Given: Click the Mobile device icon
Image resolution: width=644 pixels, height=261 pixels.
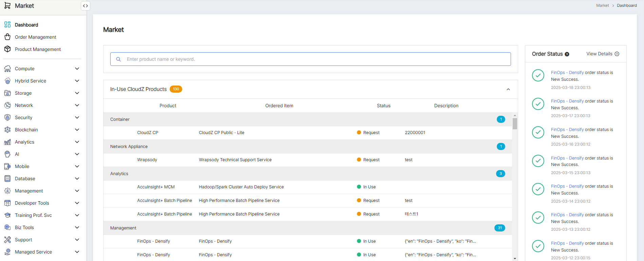Looking at the screenshot, I should (x=7, y=166).
